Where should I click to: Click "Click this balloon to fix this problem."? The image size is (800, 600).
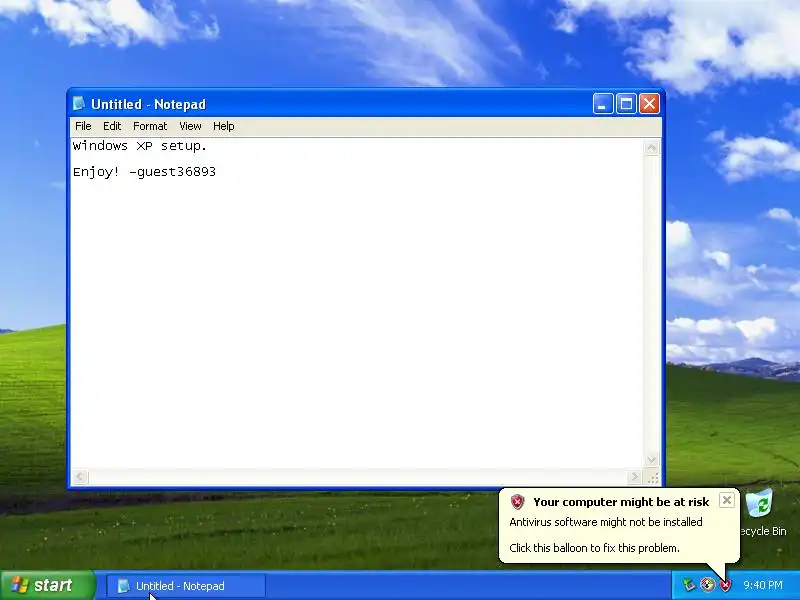click(594, 548)
